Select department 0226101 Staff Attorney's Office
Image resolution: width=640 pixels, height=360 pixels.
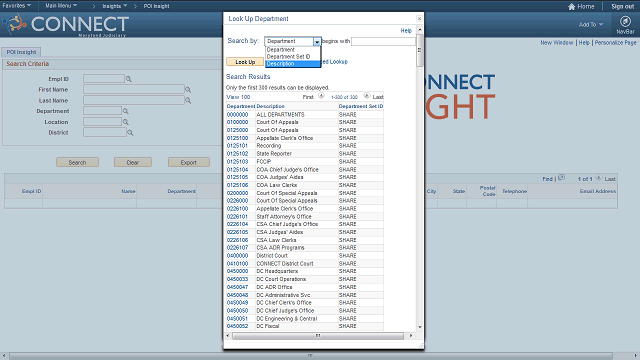(237, 217)
